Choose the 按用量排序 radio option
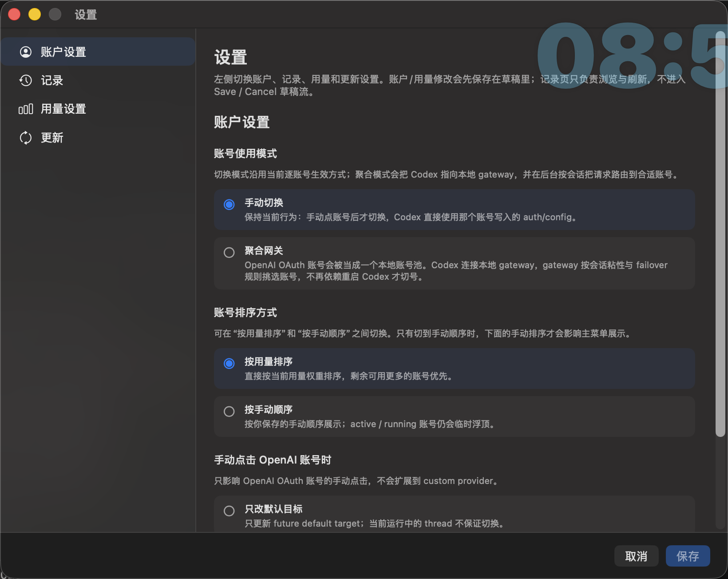 tap(229, 364)
